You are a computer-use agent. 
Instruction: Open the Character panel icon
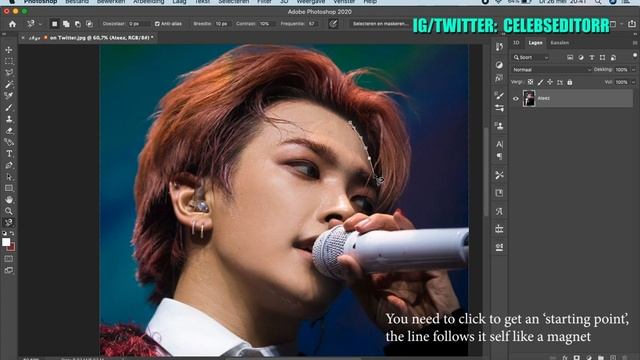(x=499, y=144)
